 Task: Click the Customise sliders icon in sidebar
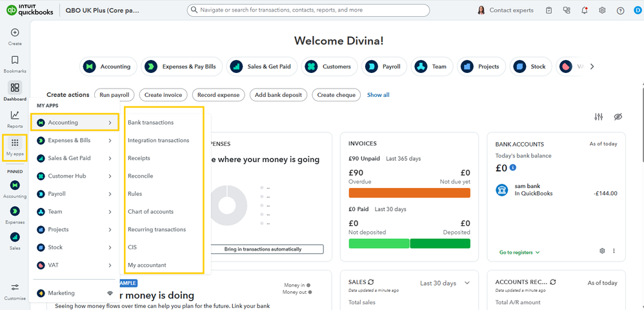tap(15, 290)
